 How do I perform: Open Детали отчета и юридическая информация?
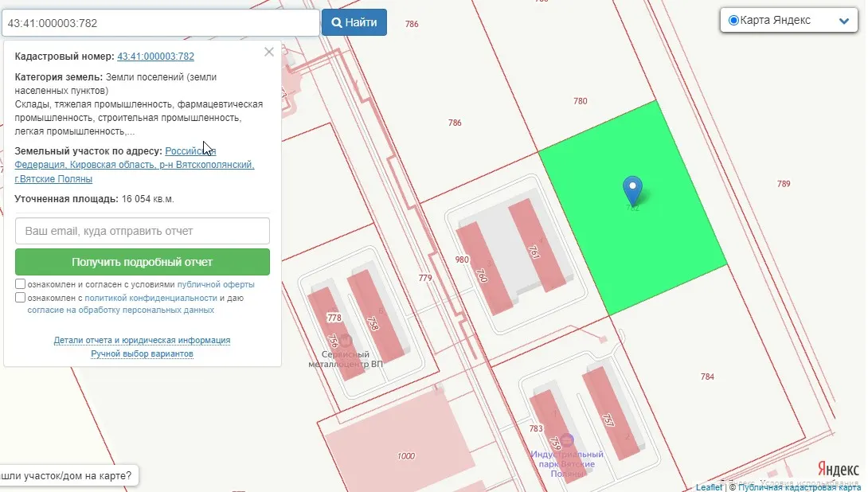tap(143, 341)
